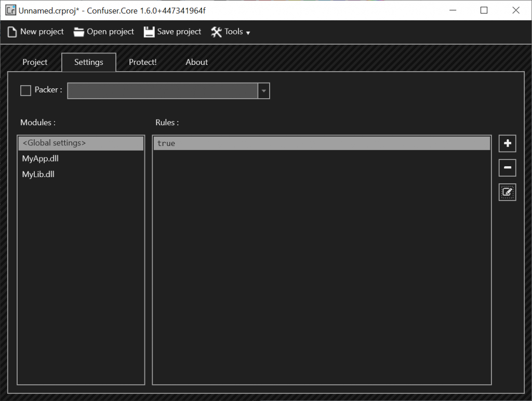
Task: Open the Tools dropdown menu
Action: coord(230,32)
